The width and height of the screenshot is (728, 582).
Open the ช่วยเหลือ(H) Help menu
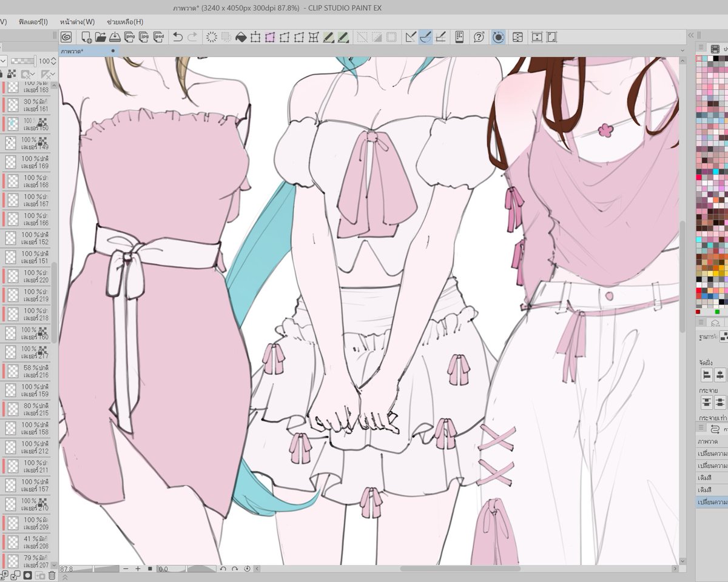click(125, 22)
